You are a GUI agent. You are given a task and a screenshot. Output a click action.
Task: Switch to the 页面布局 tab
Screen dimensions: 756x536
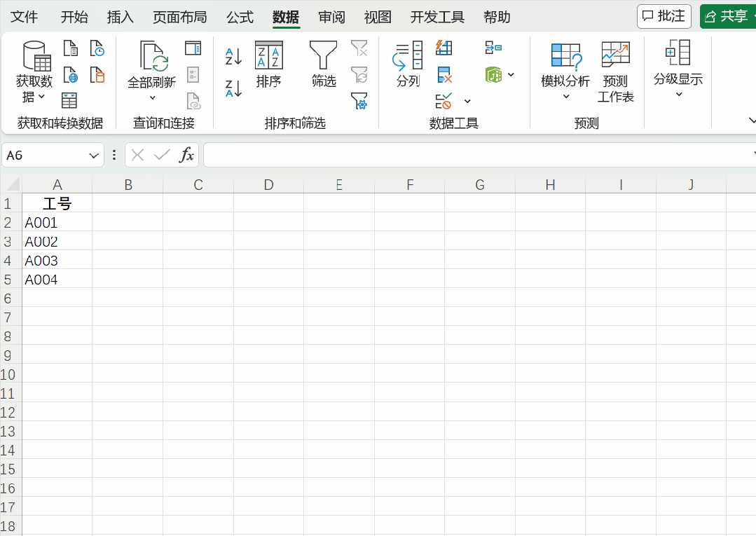click(x=179, y=17)
